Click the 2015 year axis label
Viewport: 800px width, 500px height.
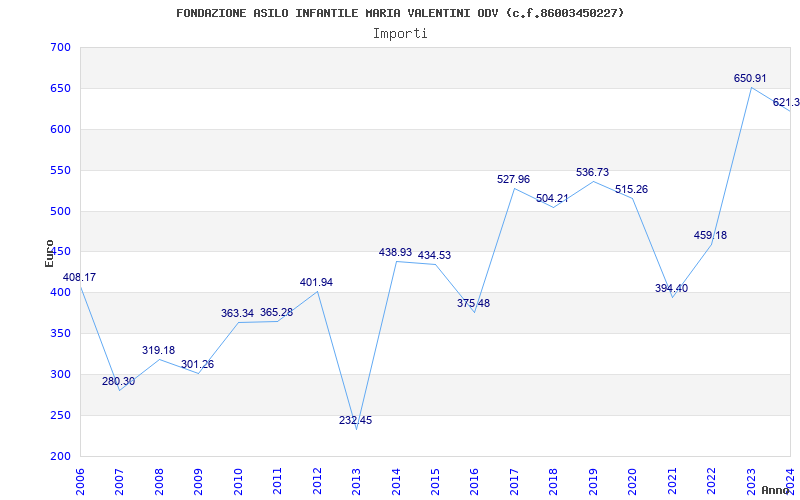click(436, 481)
